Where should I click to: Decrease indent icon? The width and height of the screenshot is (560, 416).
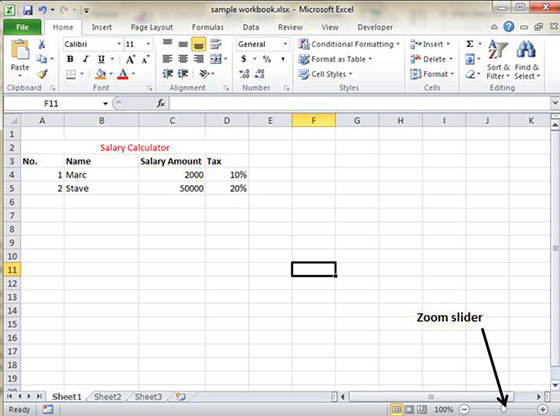click(168, 74)
